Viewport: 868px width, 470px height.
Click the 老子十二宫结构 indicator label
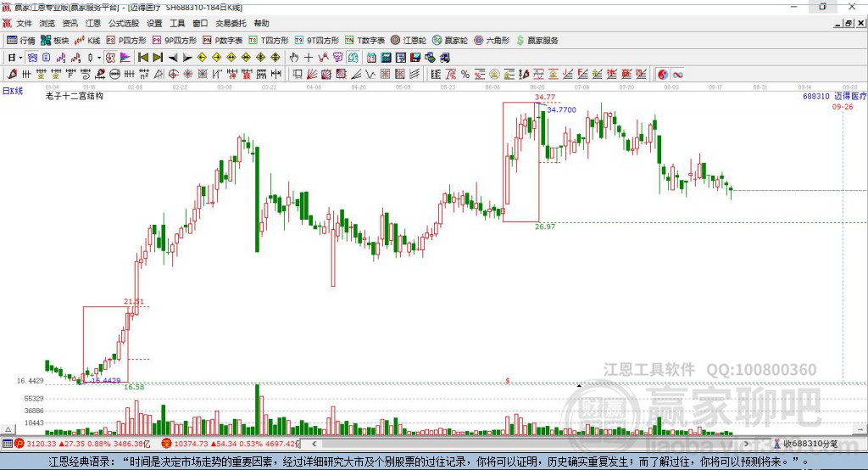[75, 96]
